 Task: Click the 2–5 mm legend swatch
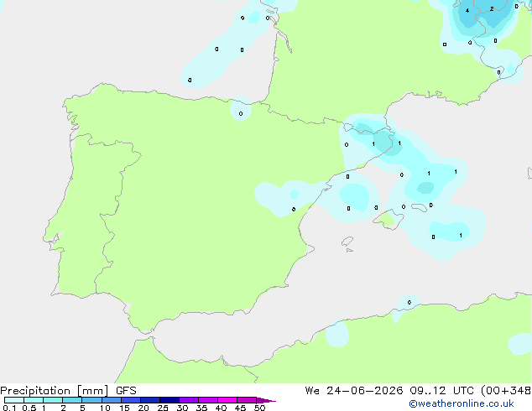tap(72, 400)
